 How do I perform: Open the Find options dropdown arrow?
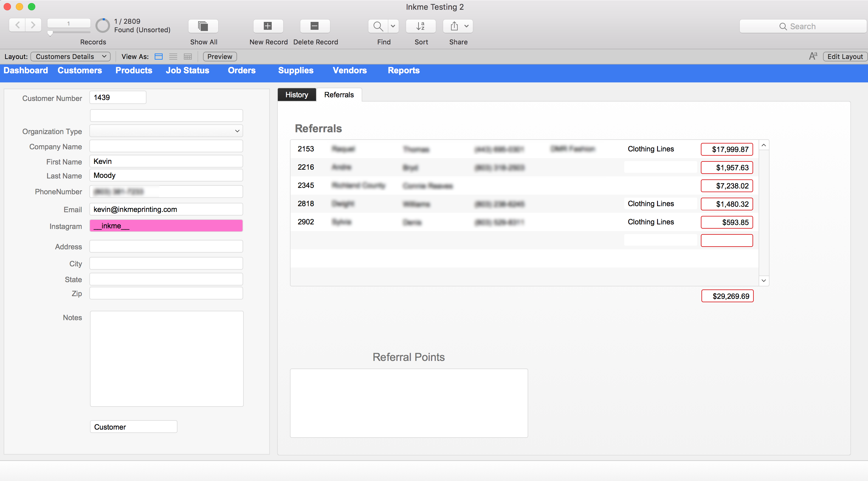coord(393,26)
